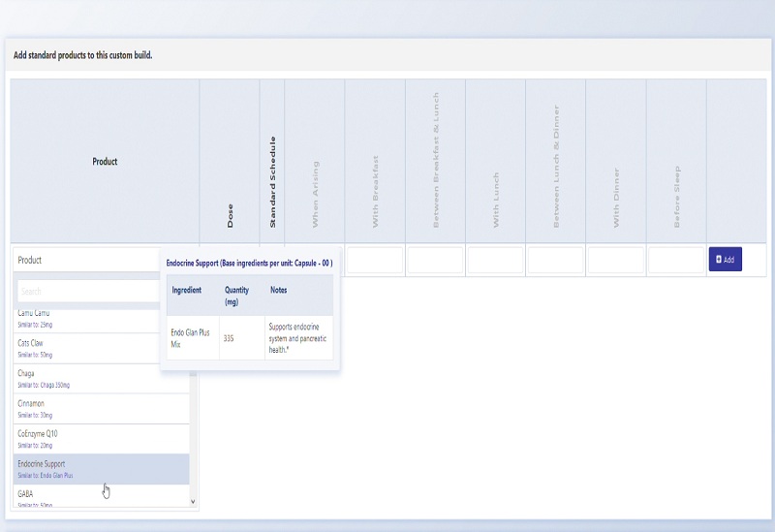Click scroll down arrow in product list
The width and height of the screenshot is (775, 532).
point(193,501)
